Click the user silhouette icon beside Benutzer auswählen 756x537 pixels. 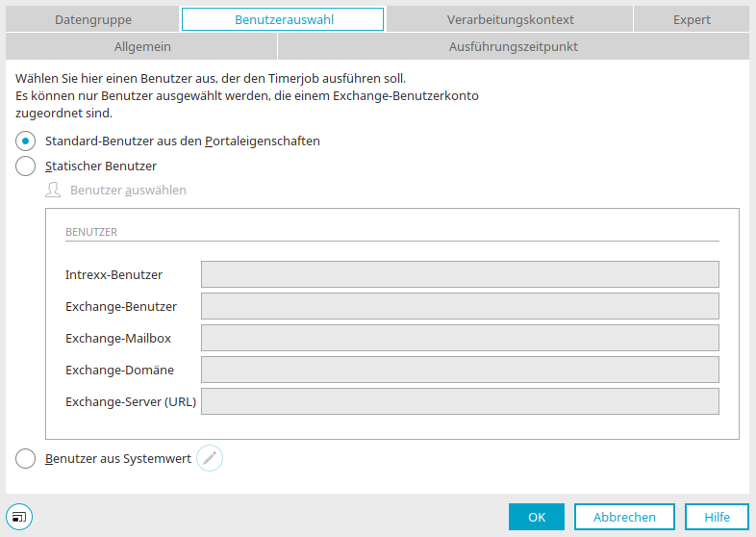pyautogui.click(x=53, y=191)
